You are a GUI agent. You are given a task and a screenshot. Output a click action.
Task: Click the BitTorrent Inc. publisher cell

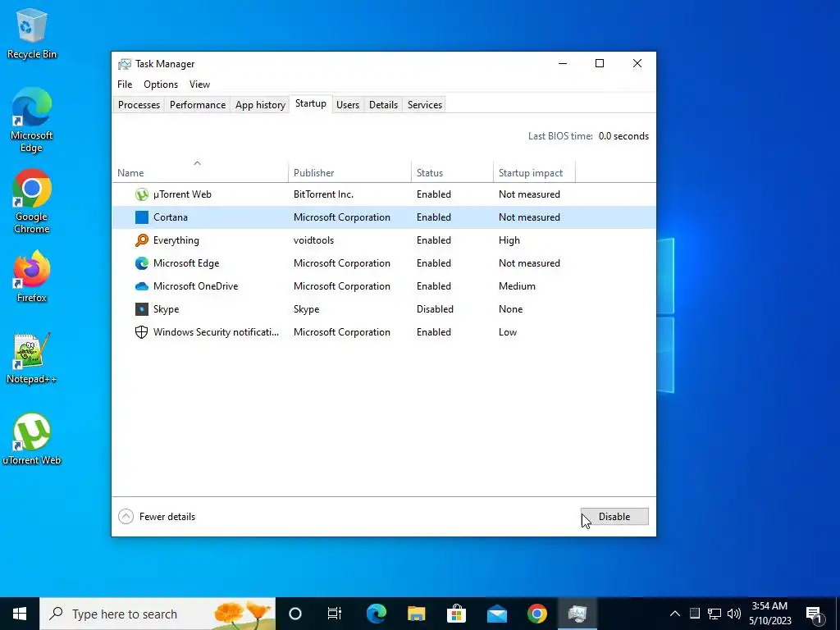point(323,194)
